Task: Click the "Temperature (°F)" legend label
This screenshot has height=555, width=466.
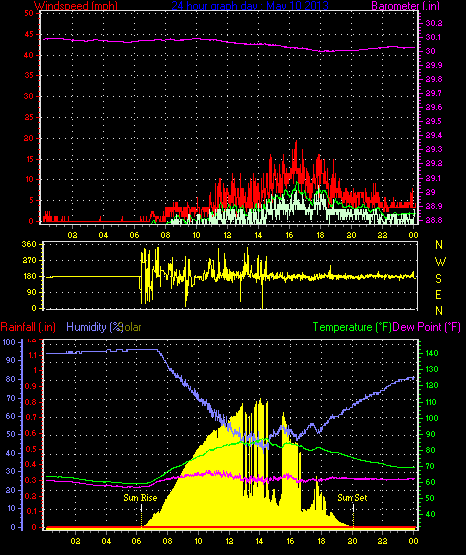Action: pos(352,327)
